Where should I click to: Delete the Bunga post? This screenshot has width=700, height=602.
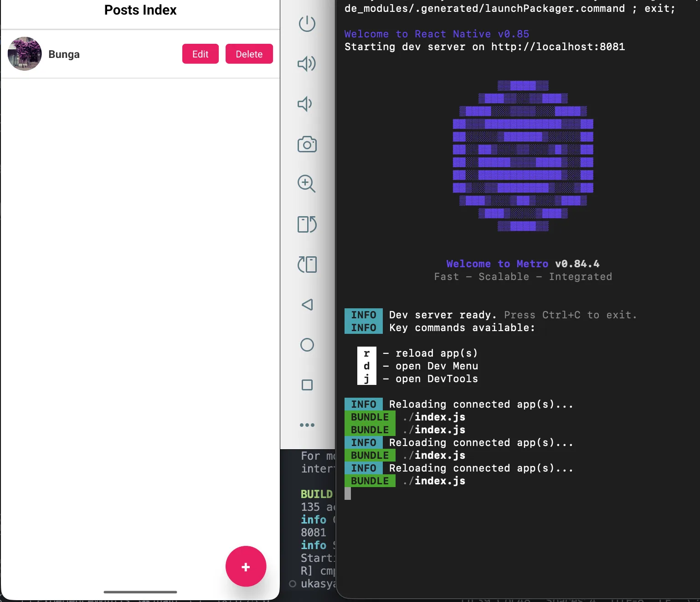(249, 54)
